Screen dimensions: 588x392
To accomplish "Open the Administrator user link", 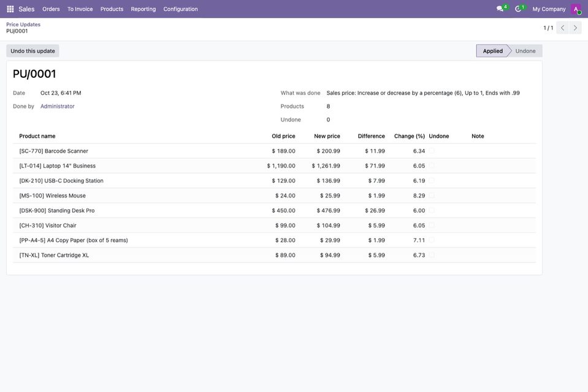I will pyautogui.click(x=58, y=106).
